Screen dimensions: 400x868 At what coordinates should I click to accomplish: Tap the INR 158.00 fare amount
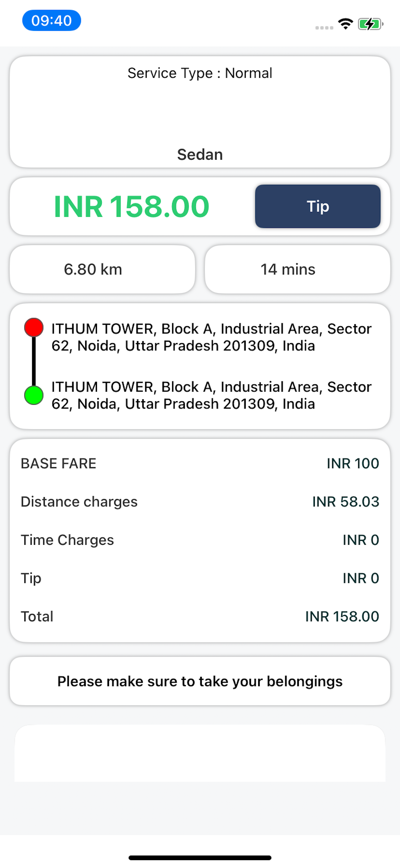[132, 206]
